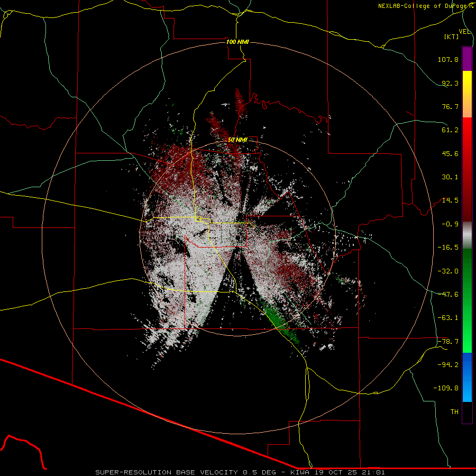This screenshot has width=476, height=476.
Task: Click the 45.6 legend value
Action: pos(450,153)
